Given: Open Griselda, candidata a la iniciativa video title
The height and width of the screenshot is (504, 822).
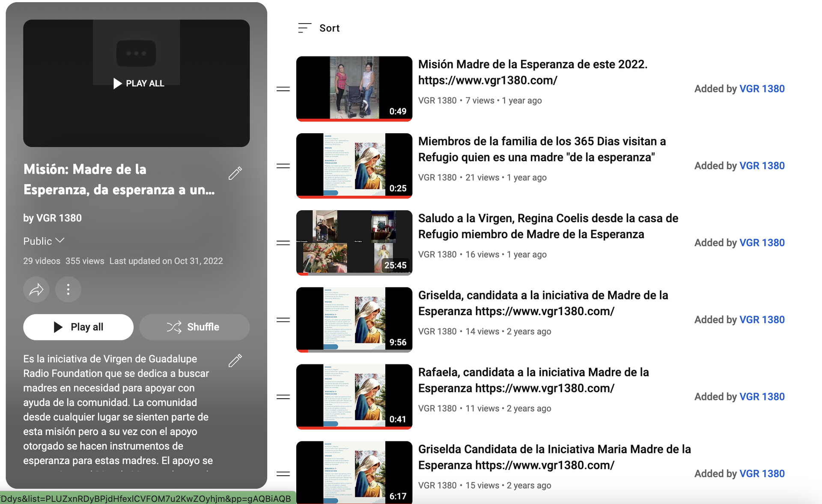Looking at the screenshot, I should pos(543,303).
